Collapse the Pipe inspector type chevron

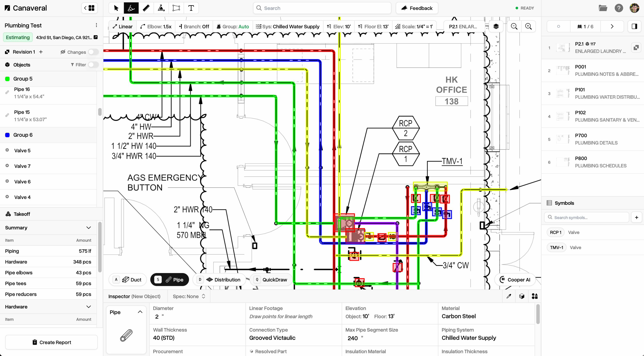pos(140,312)
